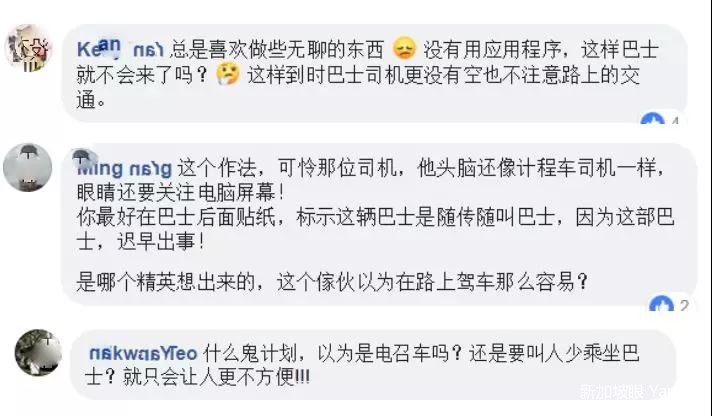This screenshot has width=712, height=416.
Task: Open first commenter's profile picture
Action: pos(28,48)
